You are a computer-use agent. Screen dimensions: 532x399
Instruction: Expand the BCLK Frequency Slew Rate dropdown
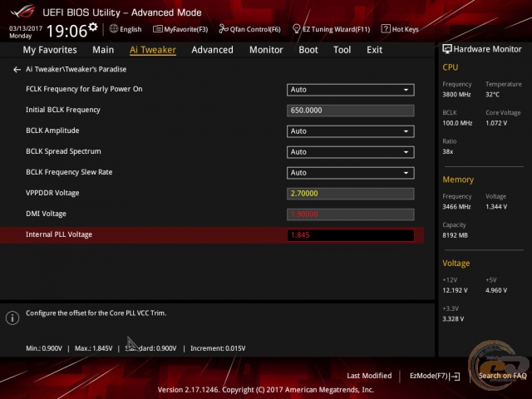coord(351,173)
